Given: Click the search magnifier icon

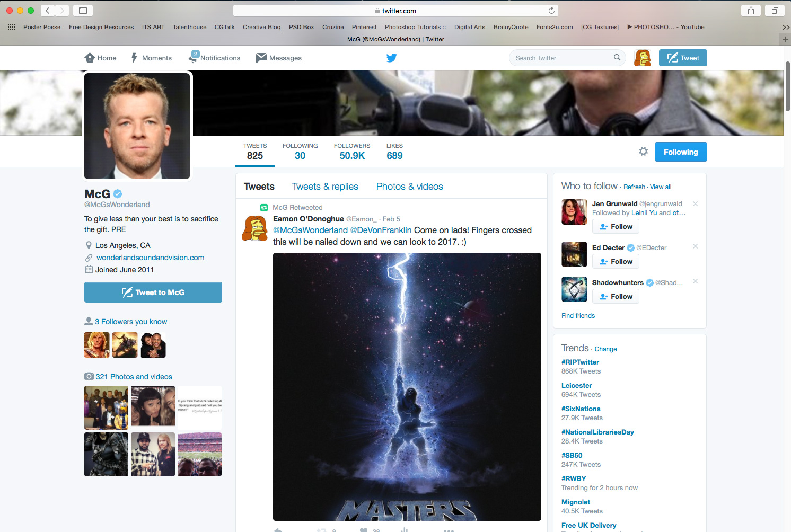Looking at the screenshot, I should 617,58.
